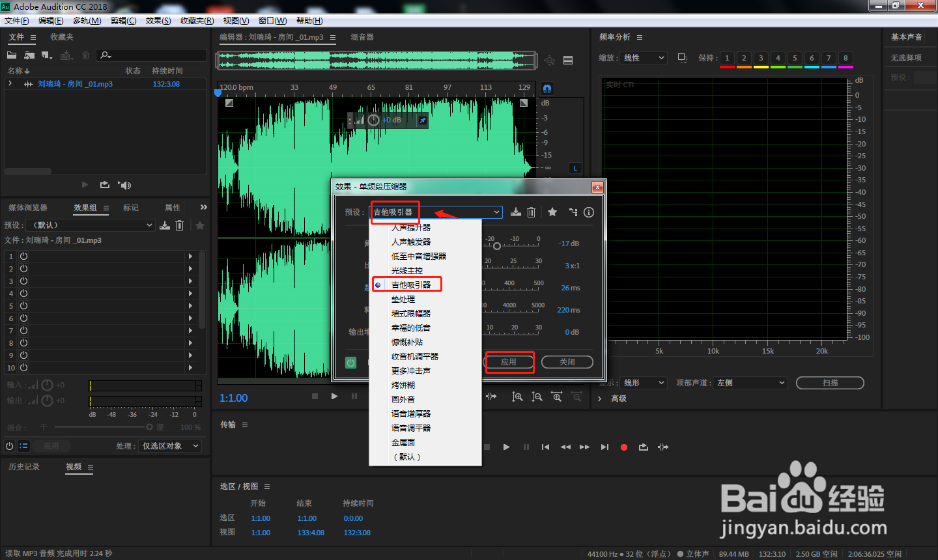The width and height of the screenshot is (938, 560).
Task: Toggle power for effects rack slot 5
Action: click(23, 306)
